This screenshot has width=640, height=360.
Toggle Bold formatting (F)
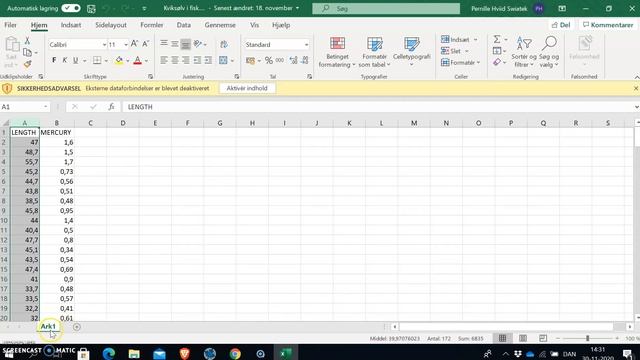click(54, 60)
